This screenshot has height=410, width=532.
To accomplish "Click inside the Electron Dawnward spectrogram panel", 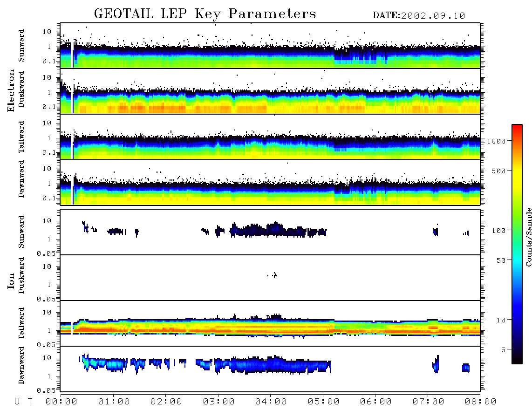I will [270, 182].
